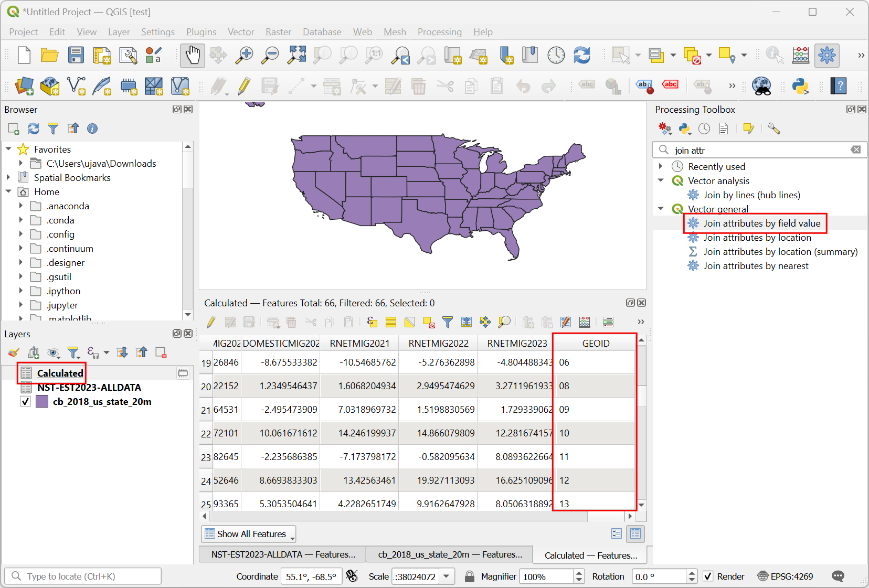The height and width of the screenshot is (588, 869).
Task: Click the EPSG:4269 CRS button
Action: pos(785,576)
